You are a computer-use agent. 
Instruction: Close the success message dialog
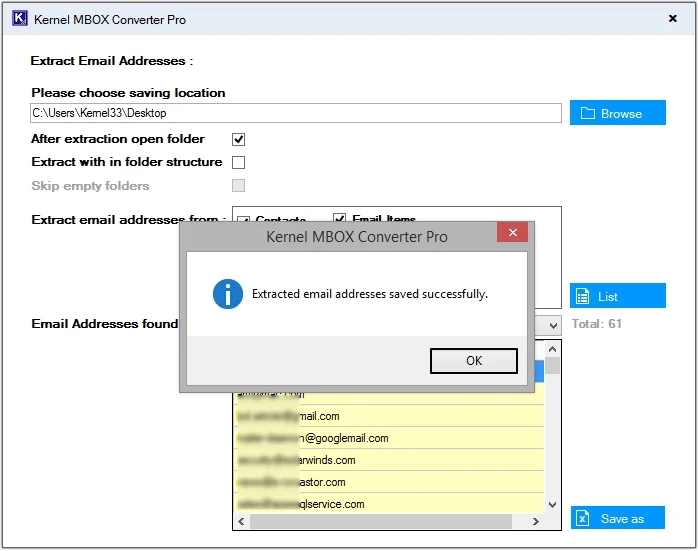[x=512, y=232]
